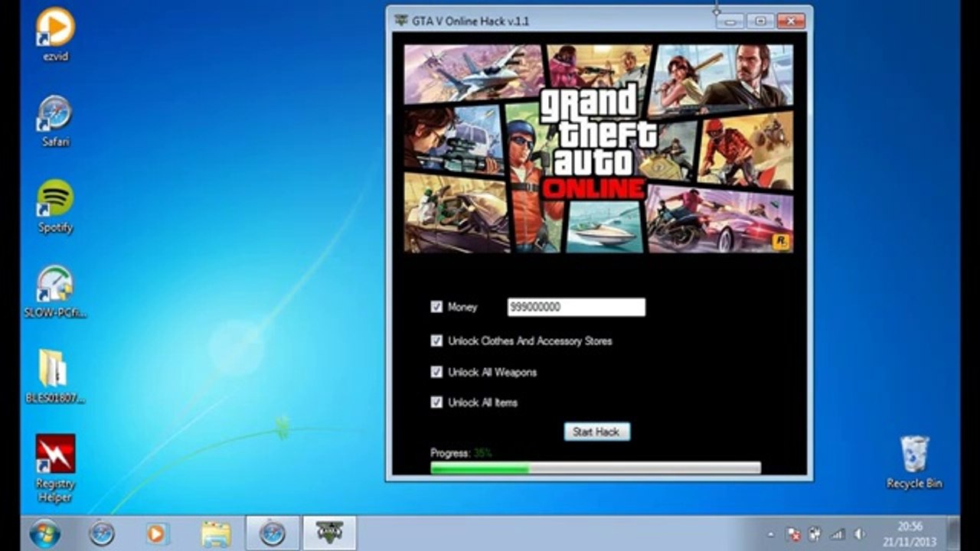Viewport: 980px width, 551px height.
Task: Click the GTA V hack taskbar button
Action: 330,533
